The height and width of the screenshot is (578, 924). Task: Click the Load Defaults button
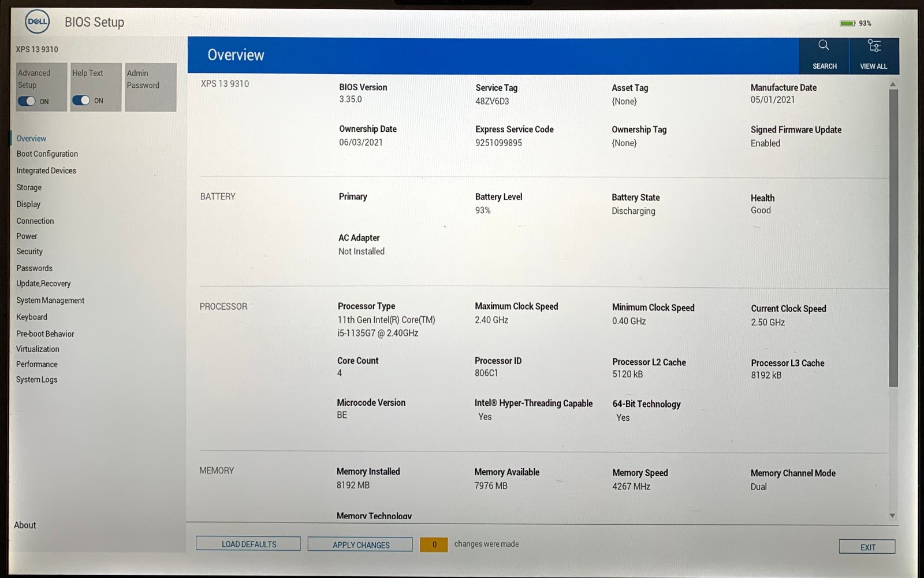coord(248,544)
